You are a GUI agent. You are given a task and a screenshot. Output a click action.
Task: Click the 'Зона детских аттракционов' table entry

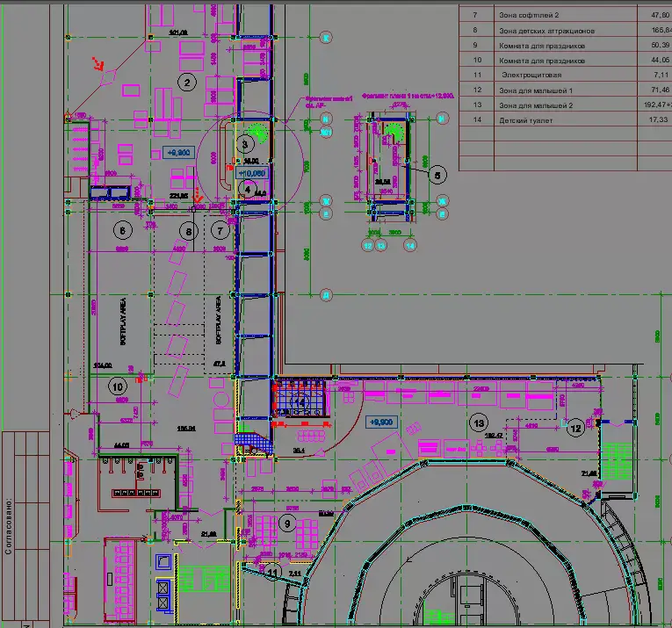(546, 31)
